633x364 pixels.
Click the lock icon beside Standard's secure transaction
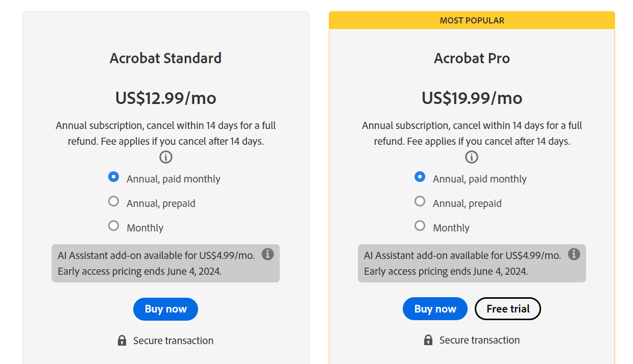(x=121, y=340)
